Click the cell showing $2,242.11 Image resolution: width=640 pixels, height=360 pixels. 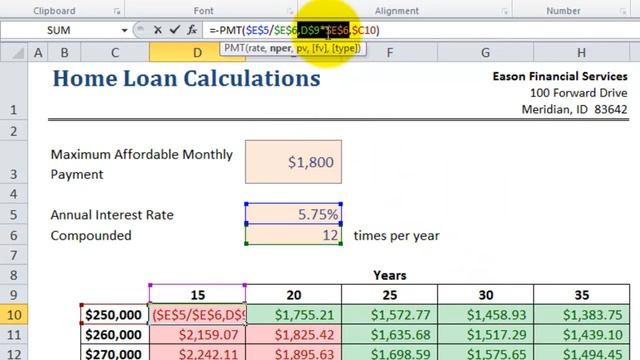(x=198, y=353)
